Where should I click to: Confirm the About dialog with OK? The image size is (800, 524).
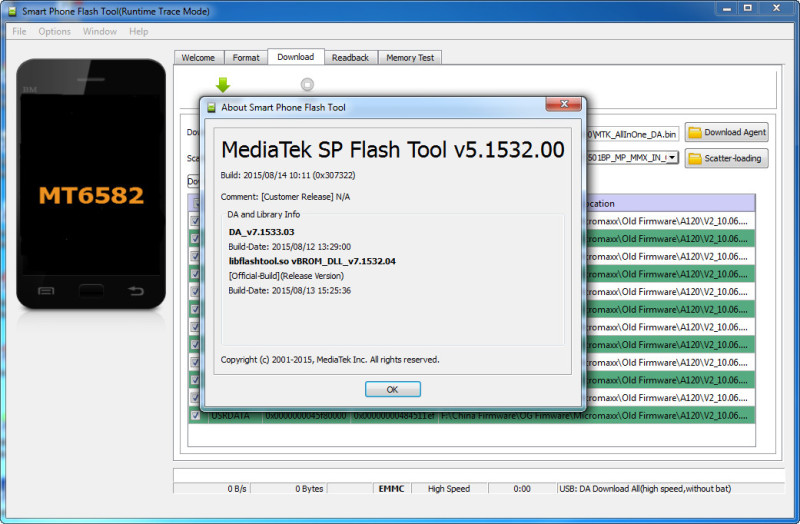click(x=393, y=389)
